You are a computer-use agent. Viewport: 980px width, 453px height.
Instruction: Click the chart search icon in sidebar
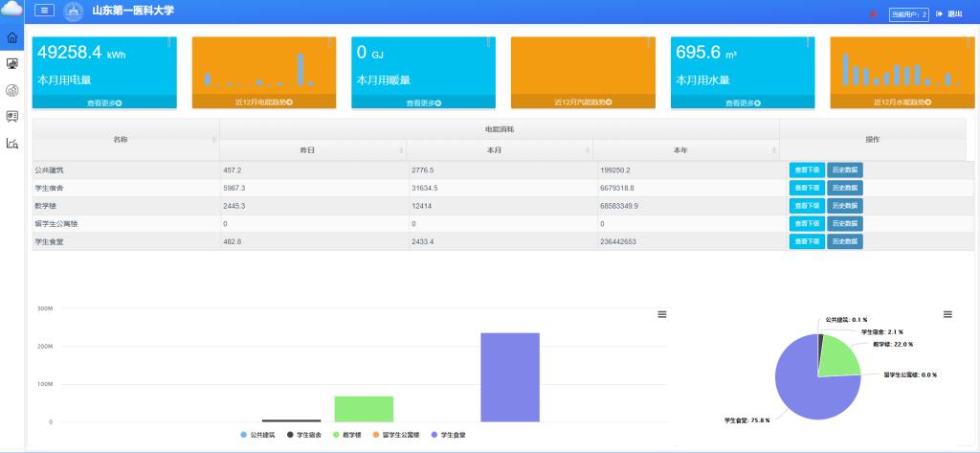12,144
